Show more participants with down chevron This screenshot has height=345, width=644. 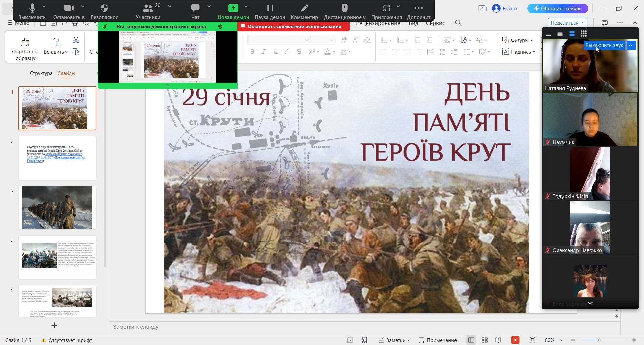coord(590,303)
